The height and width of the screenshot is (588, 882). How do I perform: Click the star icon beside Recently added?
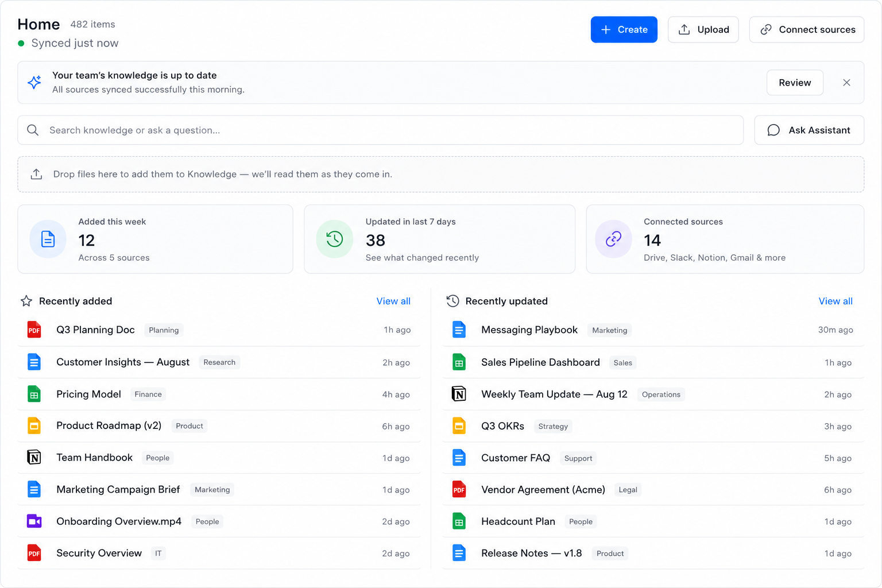[x=26, y=301]
